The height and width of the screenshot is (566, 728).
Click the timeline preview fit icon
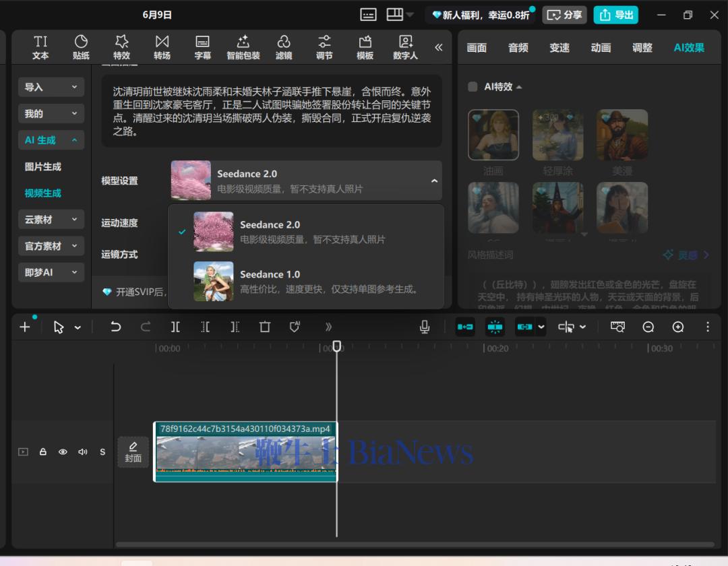click(617, 327)
